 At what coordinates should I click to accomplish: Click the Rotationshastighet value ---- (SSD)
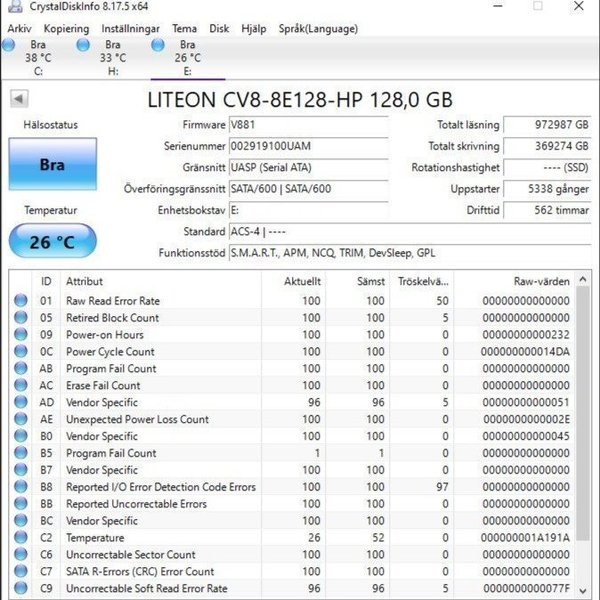click(547, 168)
